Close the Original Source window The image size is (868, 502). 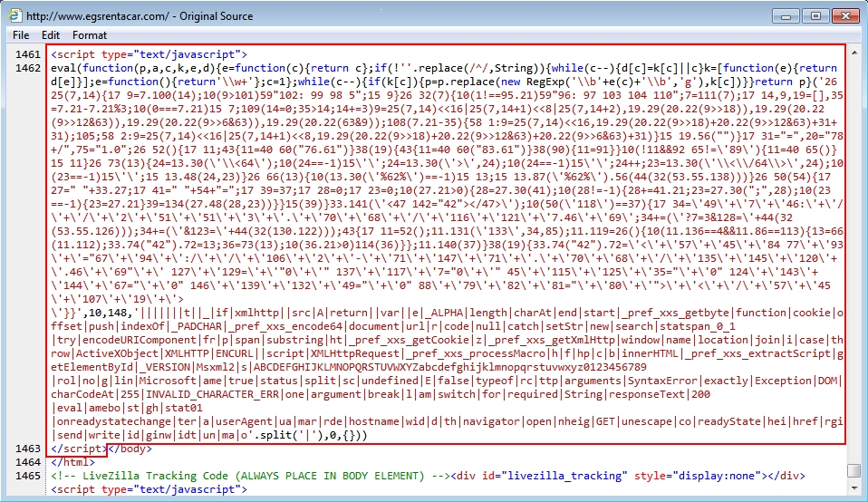pos(845,16)
